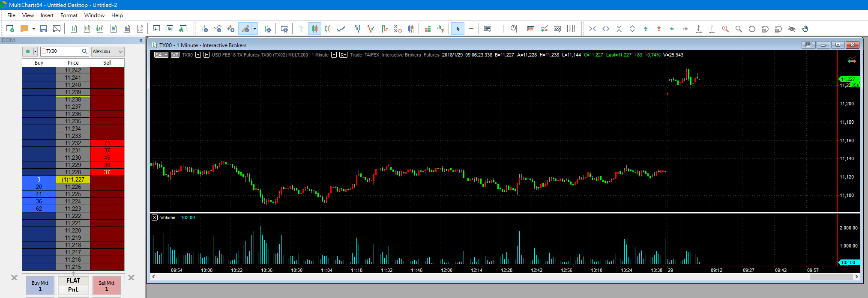Click the Point and Figure X-O style
868x298 pixels.
398,29
